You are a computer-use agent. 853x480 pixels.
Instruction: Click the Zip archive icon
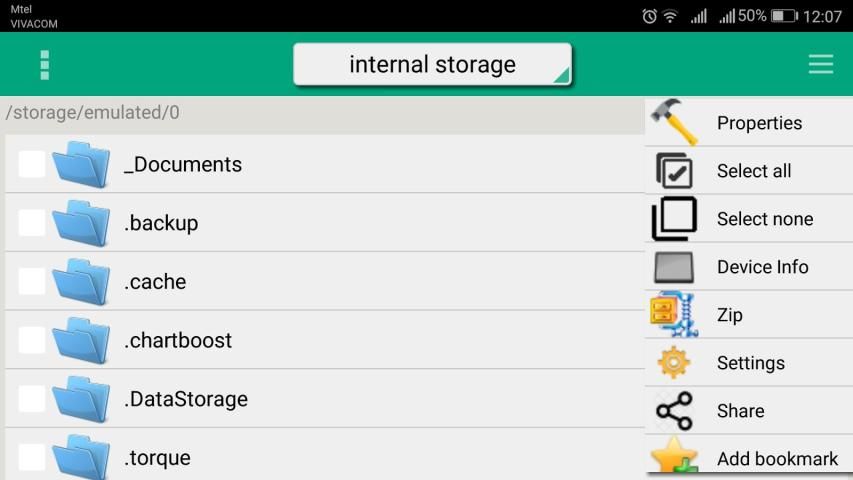(x=674, y=315)
